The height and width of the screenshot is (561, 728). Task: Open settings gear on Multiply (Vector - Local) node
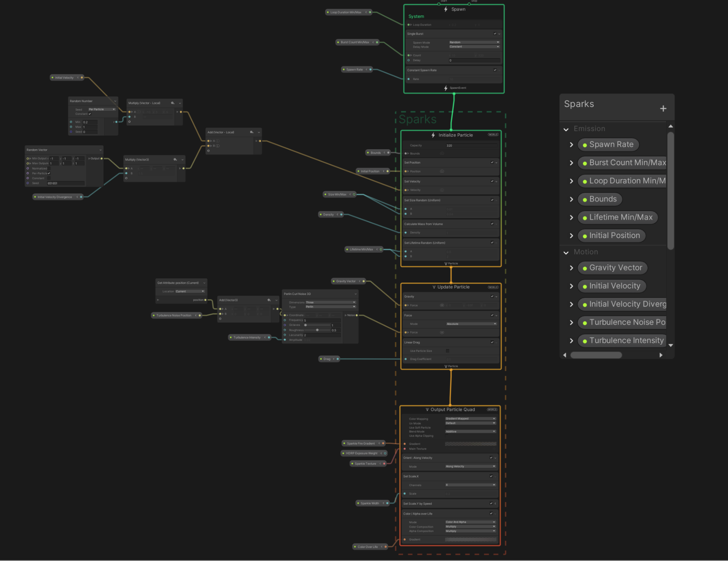click(x=173, y=103)
